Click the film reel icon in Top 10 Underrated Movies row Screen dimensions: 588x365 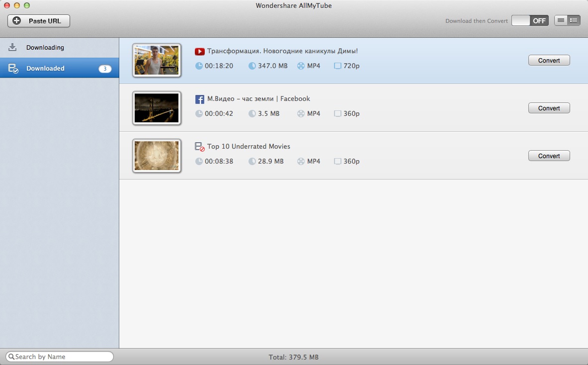coord(301,161)
